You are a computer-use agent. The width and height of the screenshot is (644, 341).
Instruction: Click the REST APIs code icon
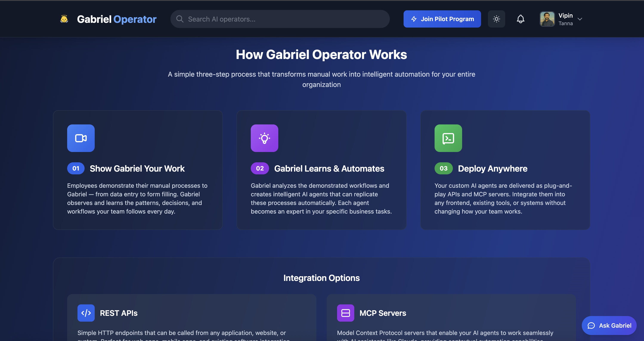coord(86,313)
